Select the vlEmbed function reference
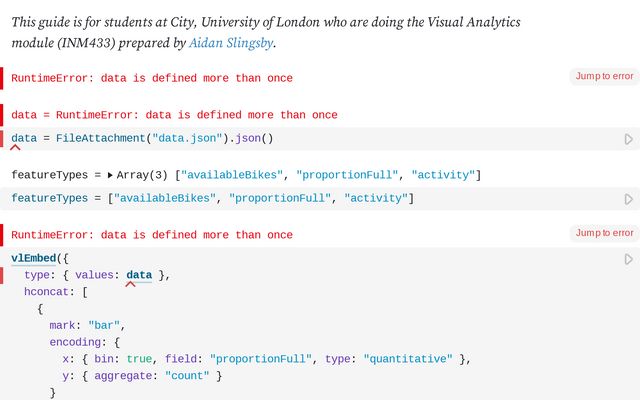 click(x=33, y=258)
